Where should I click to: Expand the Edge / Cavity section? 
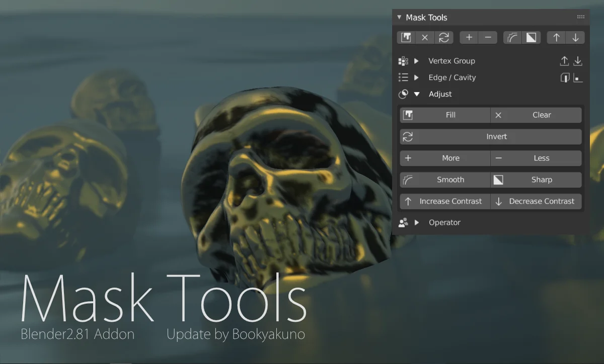tap(416, 77)
